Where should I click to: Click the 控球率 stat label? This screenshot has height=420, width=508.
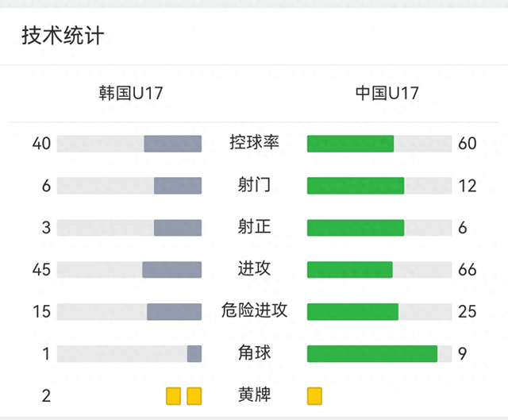click(254, 143)
